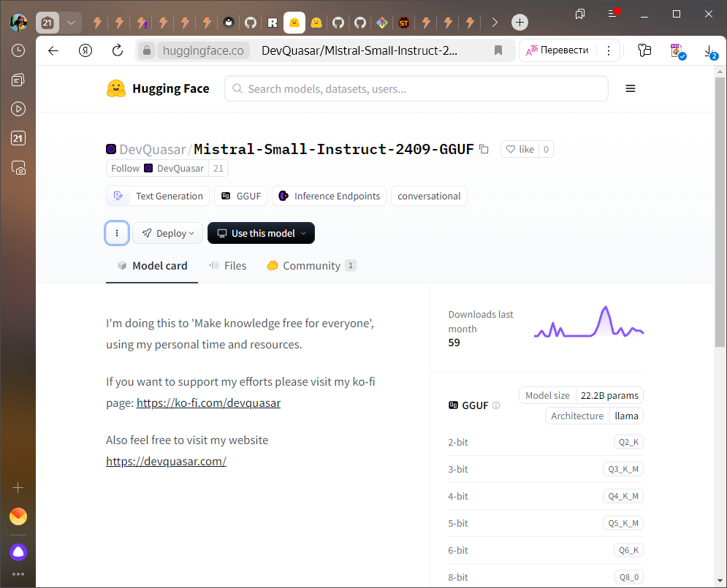Switch to the Files tab

[x=228, y=265]
